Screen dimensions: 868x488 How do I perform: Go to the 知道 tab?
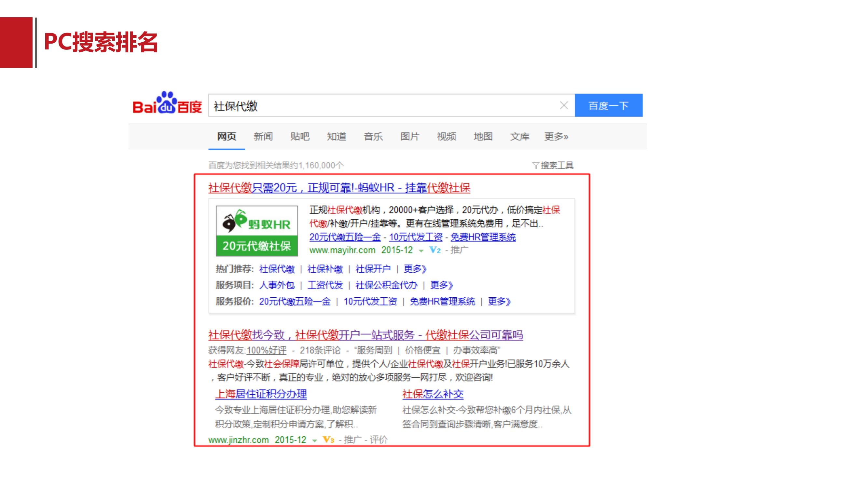click(337, 136)
